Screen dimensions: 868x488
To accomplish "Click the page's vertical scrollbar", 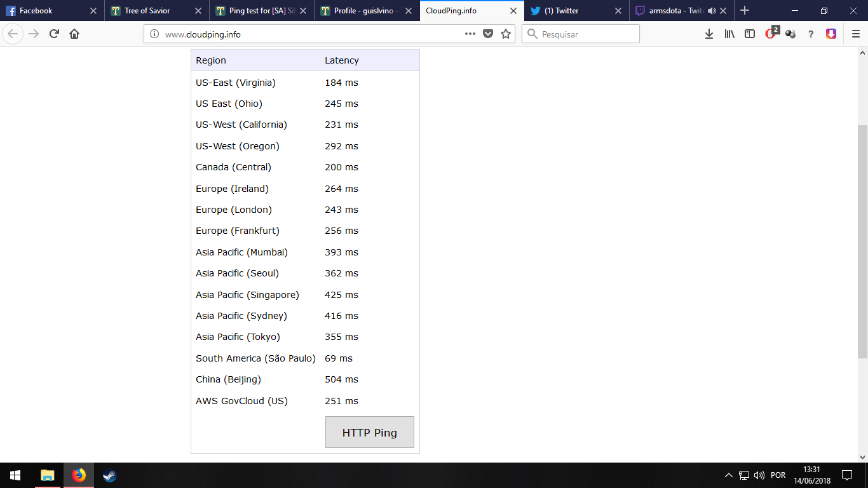I will 862,241.
